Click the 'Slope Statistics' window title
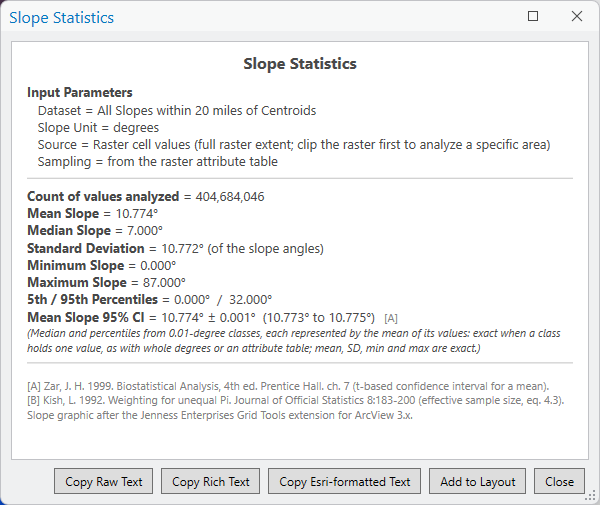600x505 pixels. pyautogui.click(x=61, y=18)
